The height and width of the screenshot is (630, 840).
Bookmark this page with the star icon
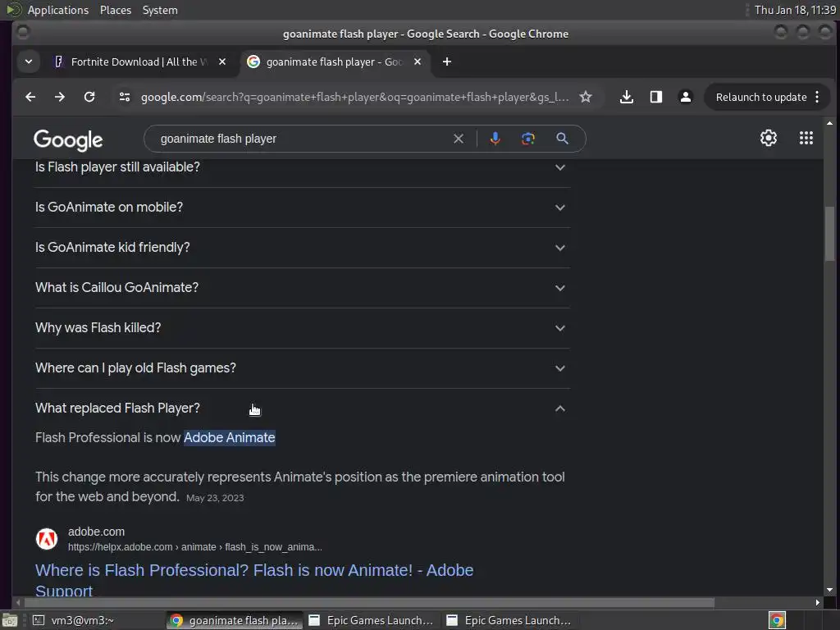pos(586,97)
